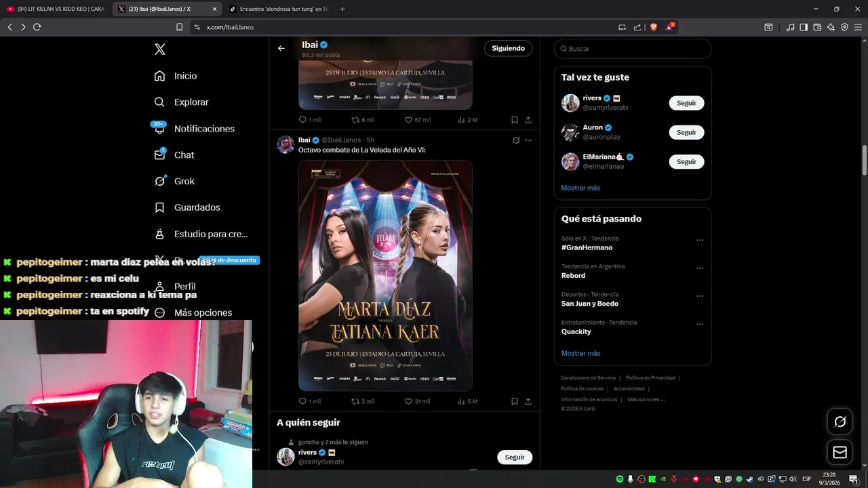Open the floating Grok button
The height and width of the screenshot is (488, 868).
[840, 422]
